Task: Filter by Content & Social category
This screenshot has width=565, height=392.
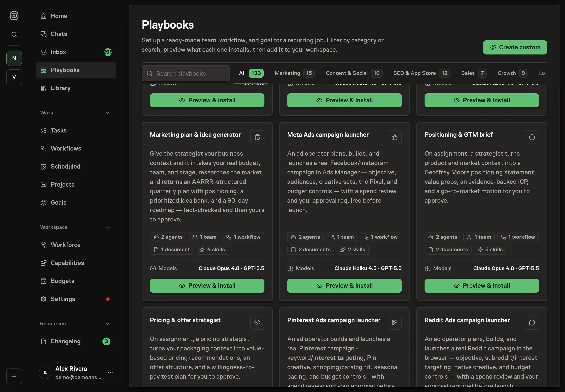Action: coord(354,73)
